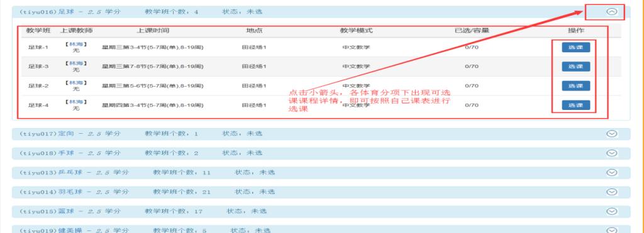Click 选课 button for 足球-1

pos(576,47)
